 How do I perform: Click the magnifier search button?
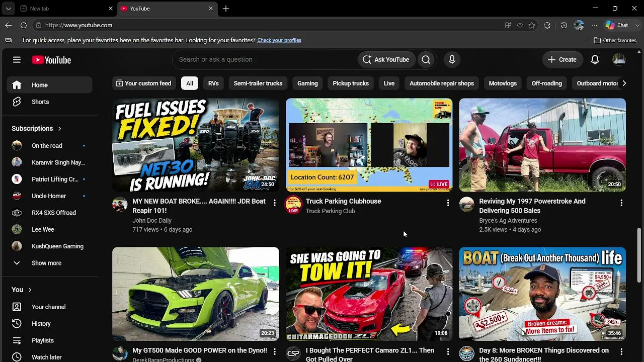(x=426, y=59)
